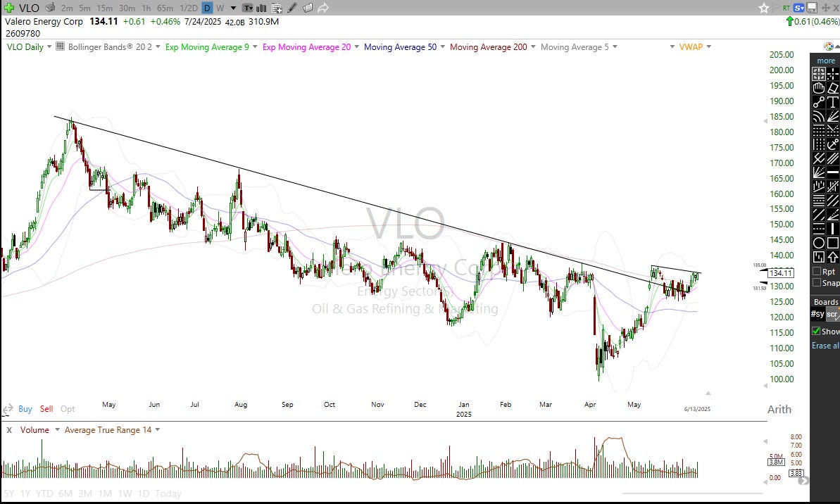Close the Volume pane with x

[9, 429]
